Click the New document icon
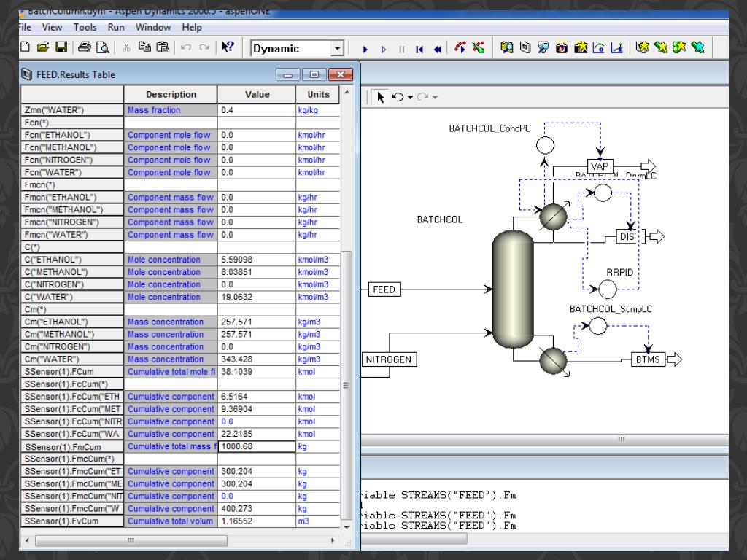Viewport: 747px width, 560px height. tap(26, 47)
